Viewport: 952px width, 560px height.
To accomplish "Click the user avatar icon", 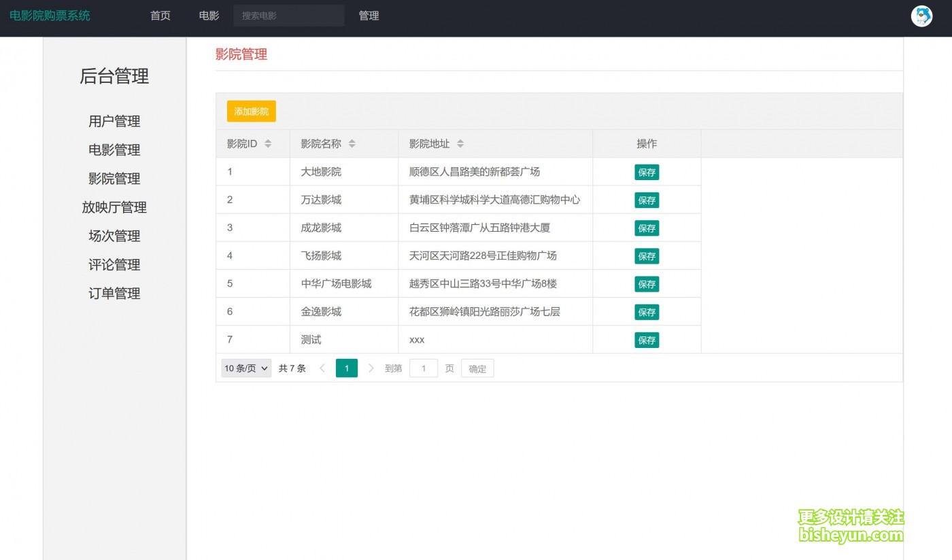I will pos(921,16).
